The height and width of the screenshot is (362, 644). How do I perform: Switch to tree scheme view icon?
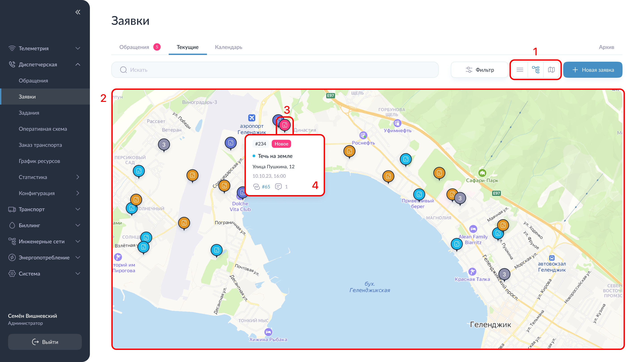coord(536,70)
